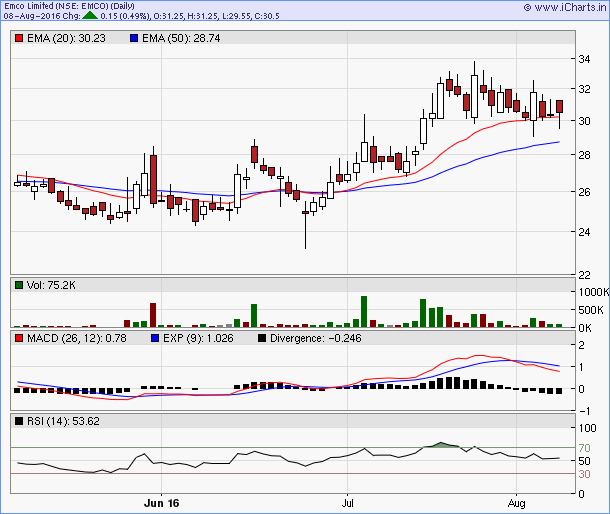Click the black Divergence legend swatch

click(x=262, y=339)
